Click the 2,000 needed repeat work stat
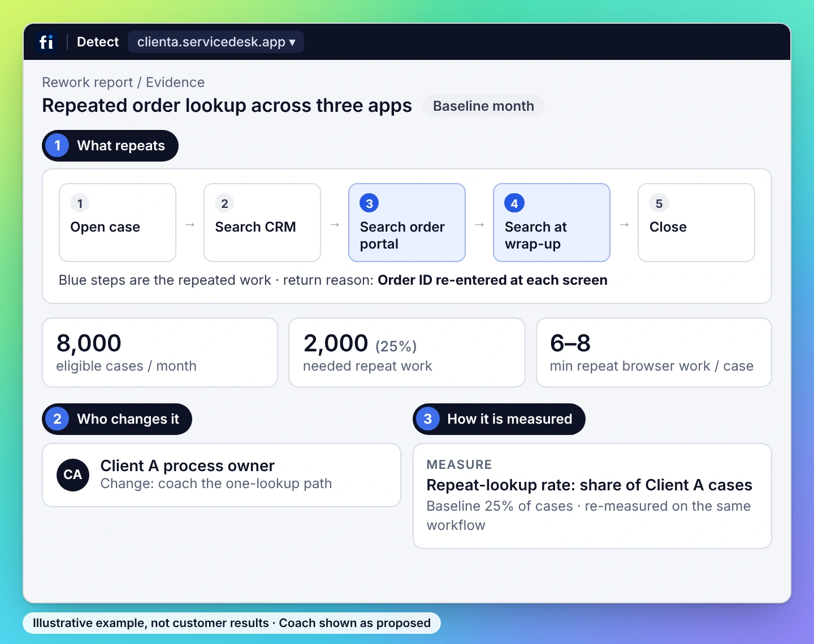Viewport: 814px width, 644px height. [x=407, y=353]
